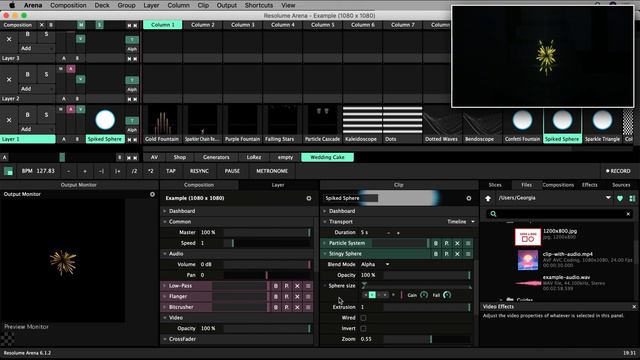Enable the Invert checkbox

coord(363,328)
